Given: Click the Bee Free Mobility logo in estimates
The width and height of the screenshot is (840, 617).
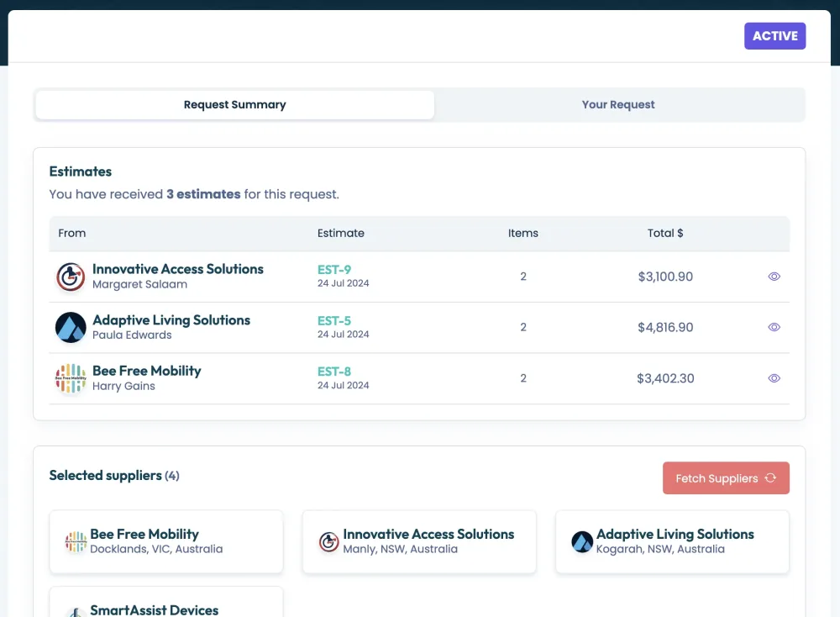Looking at the screenshot, I should (71, 378).
